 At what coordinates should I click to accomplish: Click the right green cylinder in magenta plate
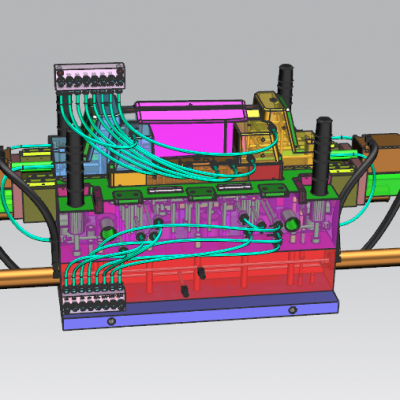click(291, 223)
